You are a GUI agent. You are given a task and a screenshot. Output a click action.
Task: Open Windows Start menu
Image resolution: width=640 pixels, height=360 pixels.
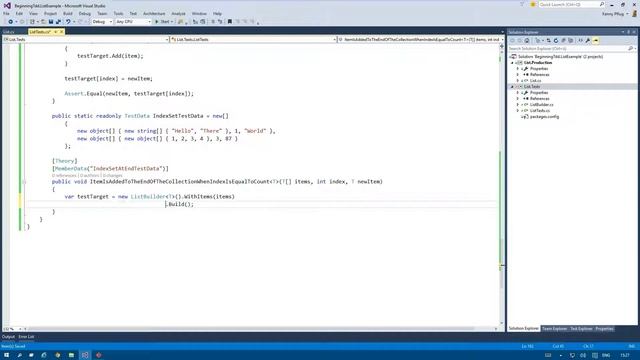pos(6,355)
